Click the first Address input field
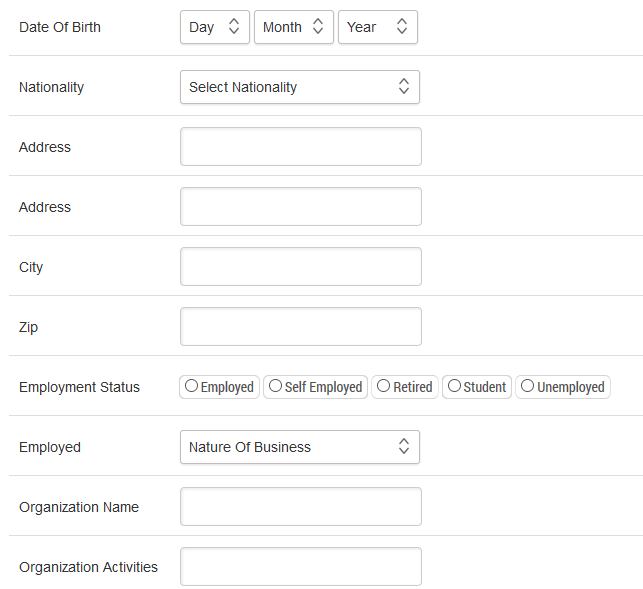The width and height of the screenshot is (643, 589). 301,147
